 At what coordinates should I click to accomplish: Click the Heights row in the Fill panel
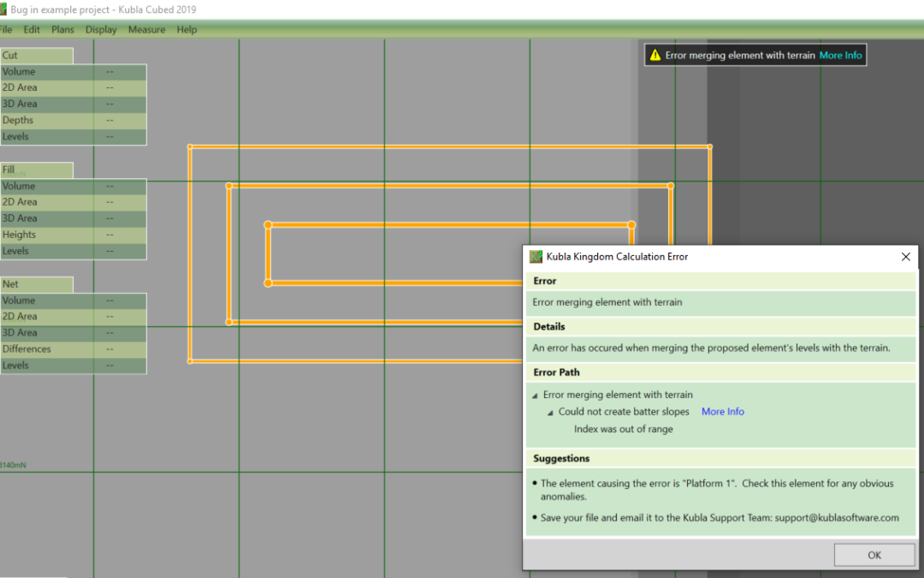(73, 235)
